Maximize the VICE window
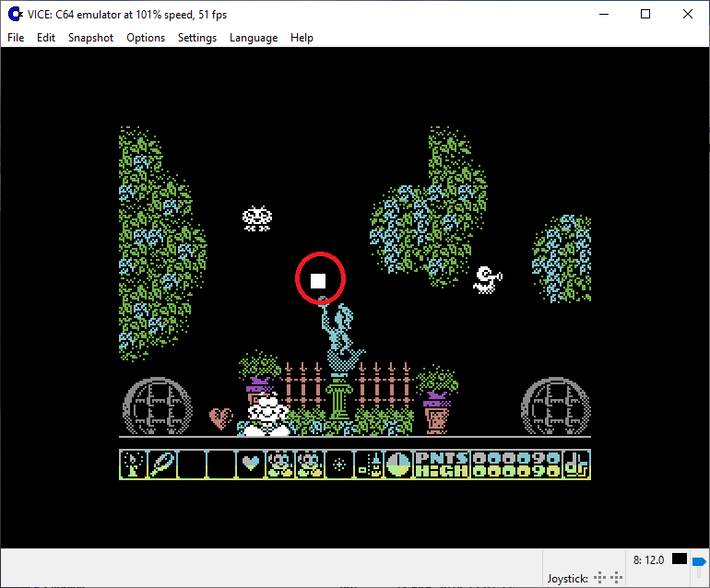Screen dimensions: 710x588 click(645, 14)
